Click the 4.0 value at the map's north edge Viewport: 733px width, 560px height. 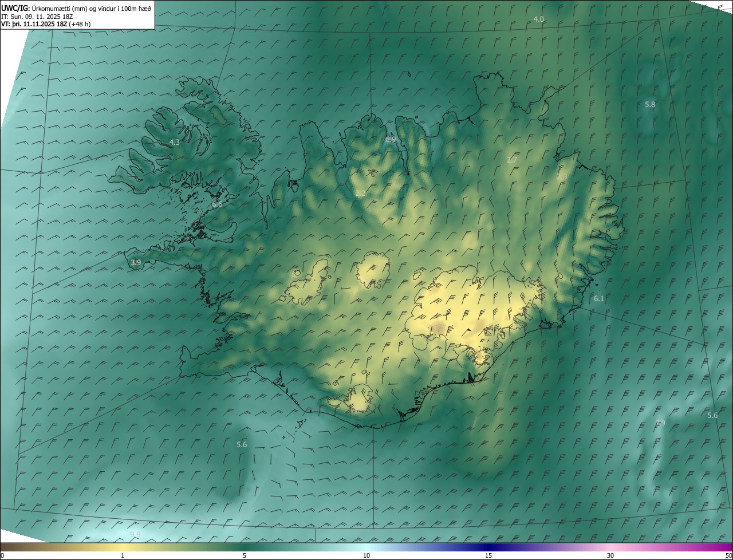pyautogui.click(x=538, y=19)
